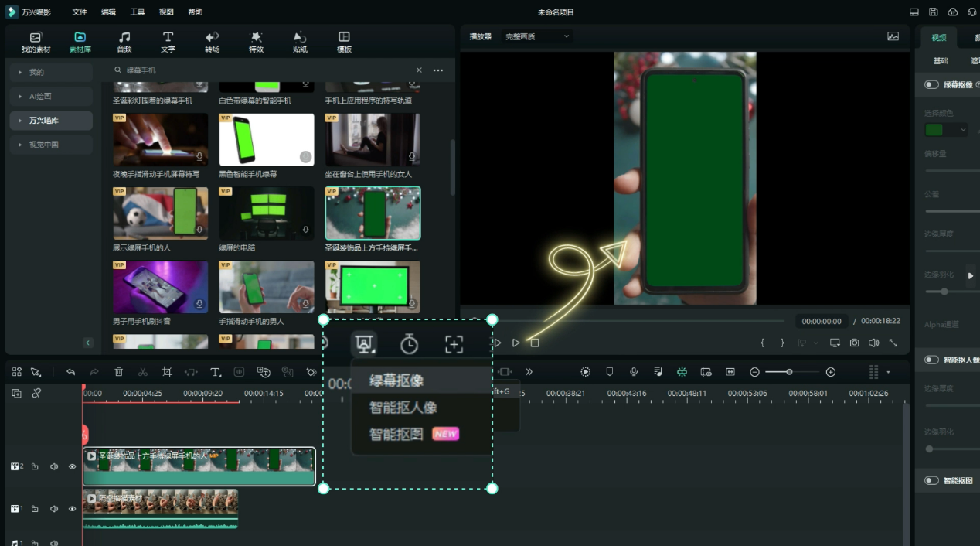Click the green color swatch under 选择颜色
The image size is (980, 546).
click(x=934, y=130)
